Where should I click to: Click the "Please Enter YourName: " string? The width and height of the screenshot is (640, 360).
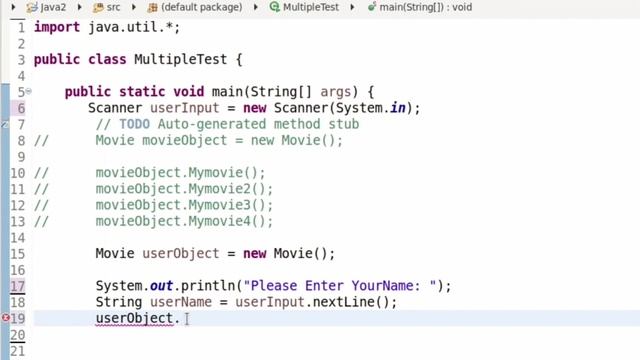(x=340, y=286)
